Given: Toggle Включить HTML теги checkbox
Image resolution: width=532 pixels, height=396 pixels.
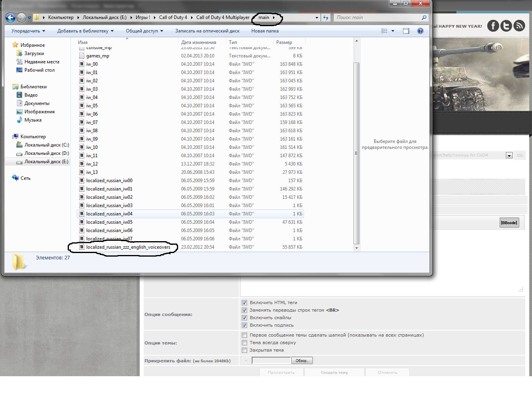Looking at the screenshot, I should click(244, 303).
